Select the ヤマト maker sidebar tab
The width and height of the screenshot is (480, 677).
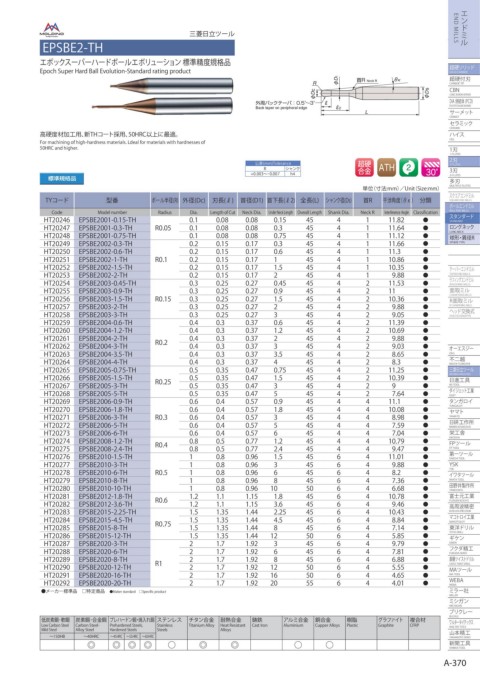coord(464,412)
